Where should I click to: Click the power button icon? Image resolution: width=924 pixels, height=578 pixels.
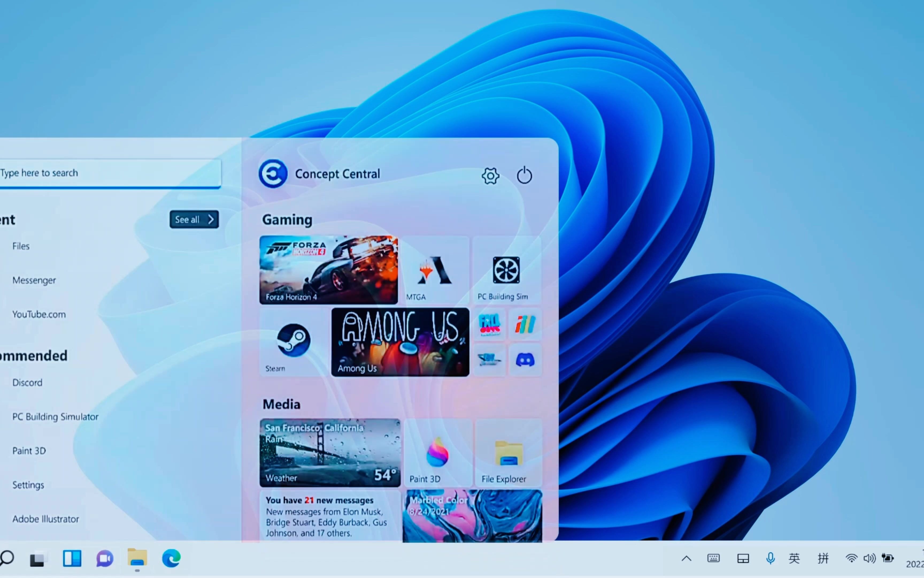click(524, 175)
